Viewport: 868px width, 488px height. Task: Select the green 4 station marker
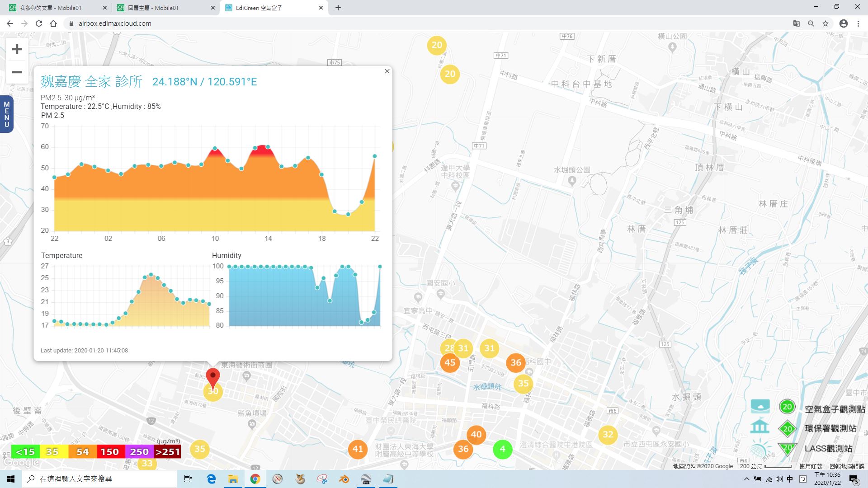click(x=502, y=449)
